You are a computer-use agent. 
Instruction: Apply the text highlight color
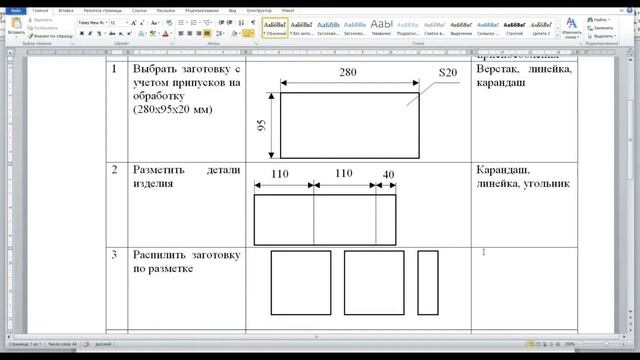pos(153,33)
